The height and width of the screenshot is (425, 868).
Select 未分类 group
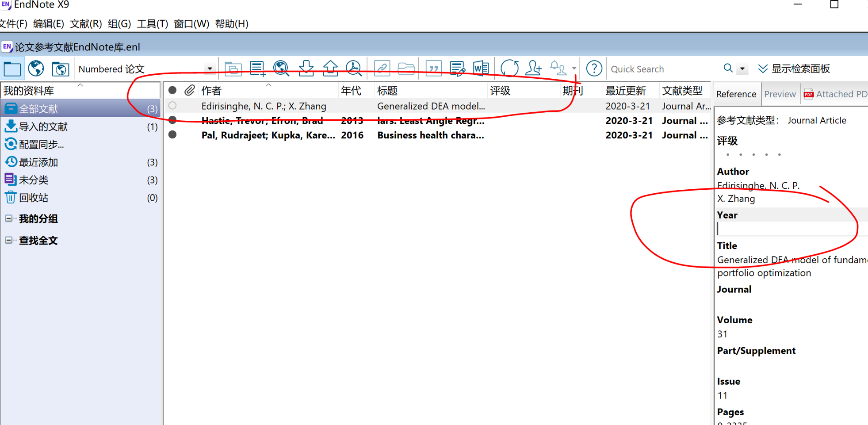point(80,180)
